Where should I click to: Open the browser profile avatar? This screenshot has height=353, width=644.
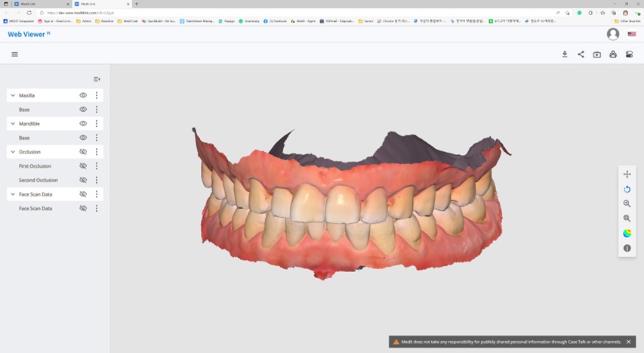point(625,13)
